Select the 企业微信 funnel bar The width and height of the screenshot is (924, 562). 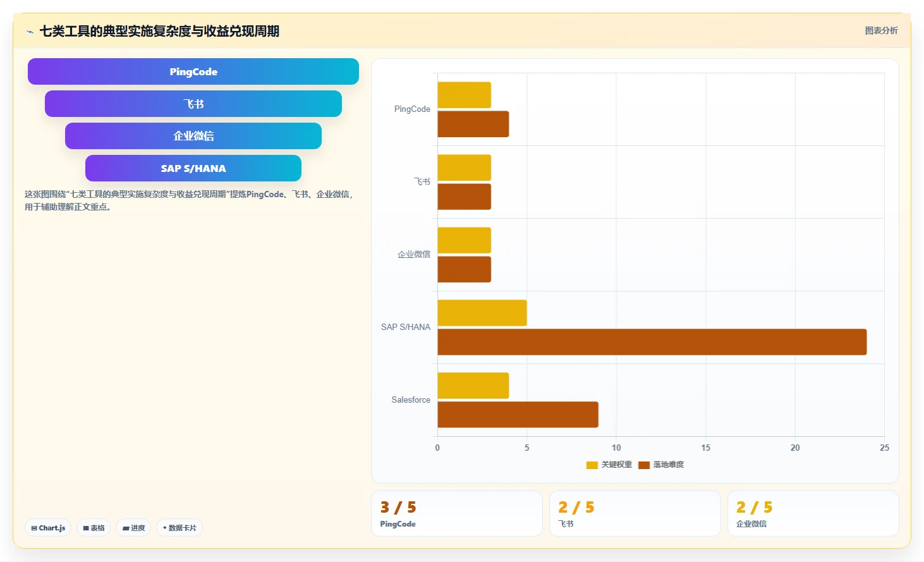193,136
